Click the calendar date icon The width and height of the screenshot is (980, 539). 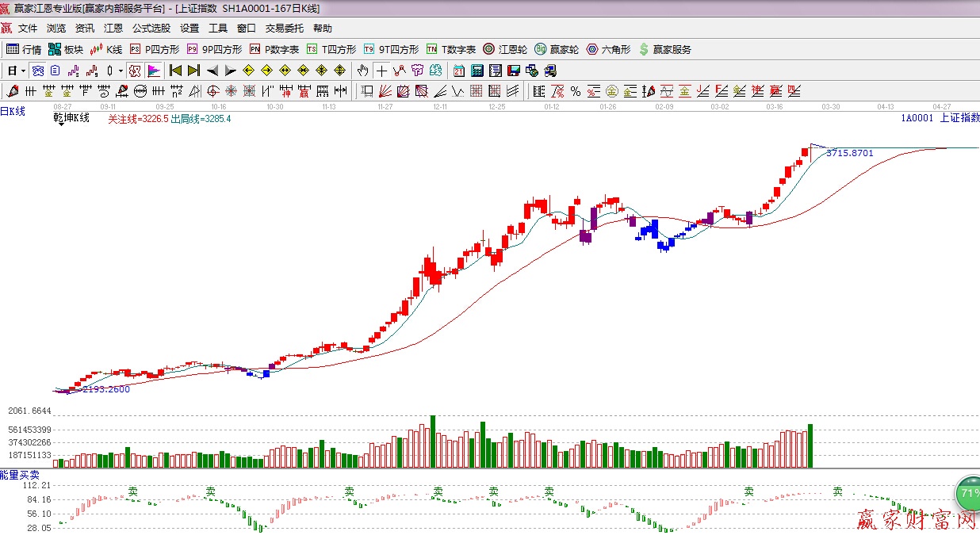(459, 71)
